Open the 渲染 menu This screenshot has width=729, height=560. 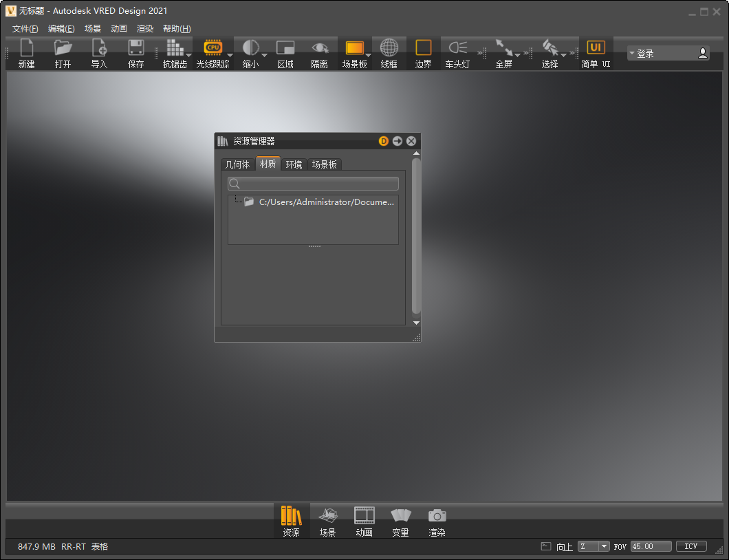(144, 28)
